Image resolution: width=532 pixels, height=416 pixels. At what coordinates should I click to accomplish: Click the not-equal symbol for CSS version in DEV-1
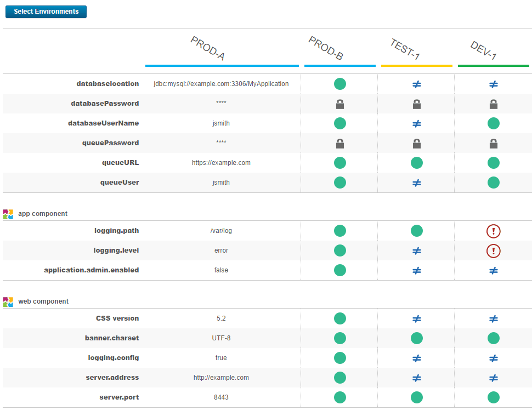click(x=493, y=318)
